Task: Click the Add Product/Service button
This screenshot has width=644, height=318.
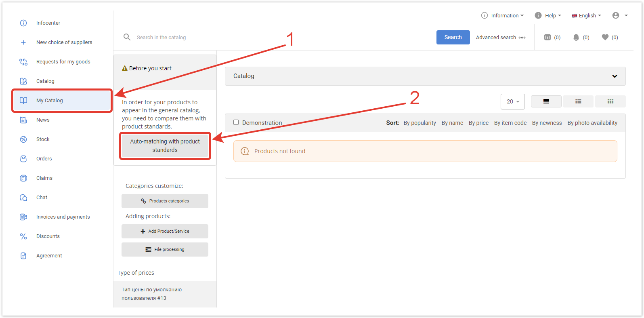Action: tap(165, 231)
